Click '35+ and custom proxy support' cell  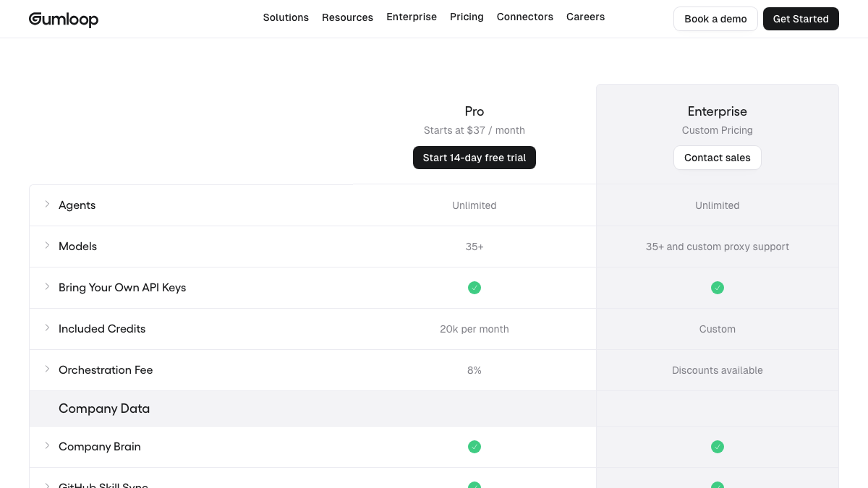(718, 247)
